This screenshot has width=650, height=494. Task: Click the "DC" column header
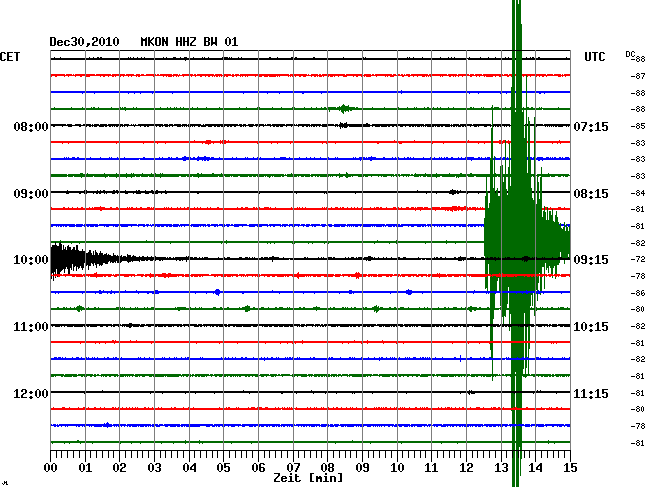click(630, 54)
